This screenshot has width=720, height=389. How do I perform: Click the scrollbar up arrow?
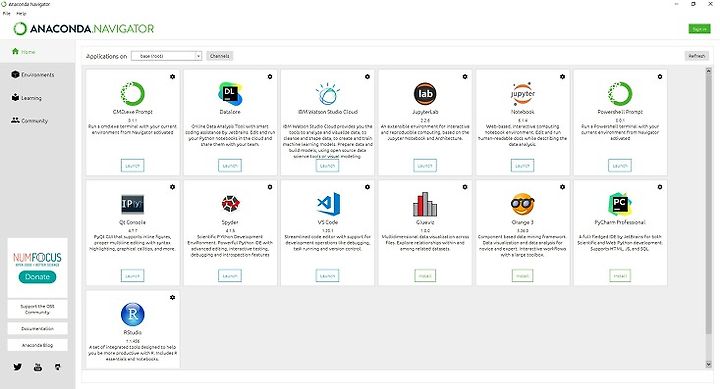coord(708,71)
